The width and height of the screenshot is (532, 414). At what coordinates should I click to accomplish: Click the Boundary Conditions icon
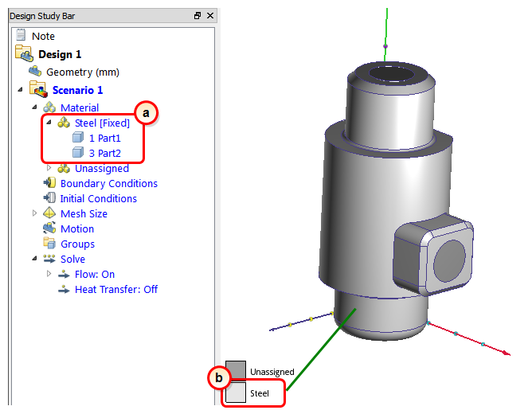(49, 183)
